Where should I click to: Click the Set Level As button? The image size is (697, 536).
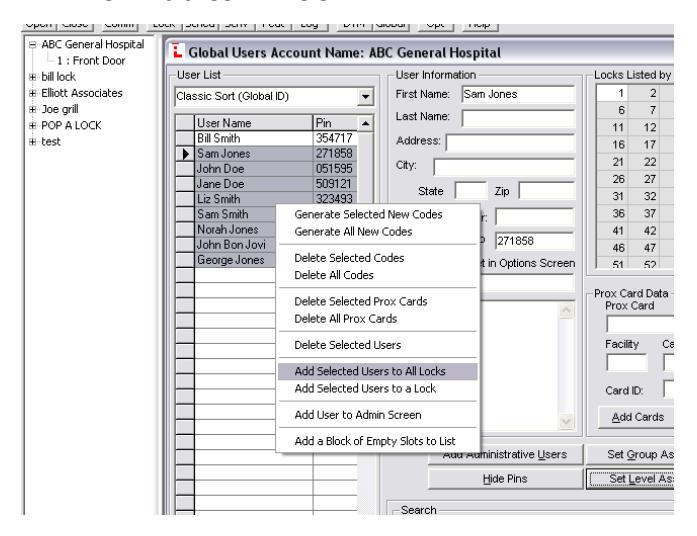click(x=631, y=479)
